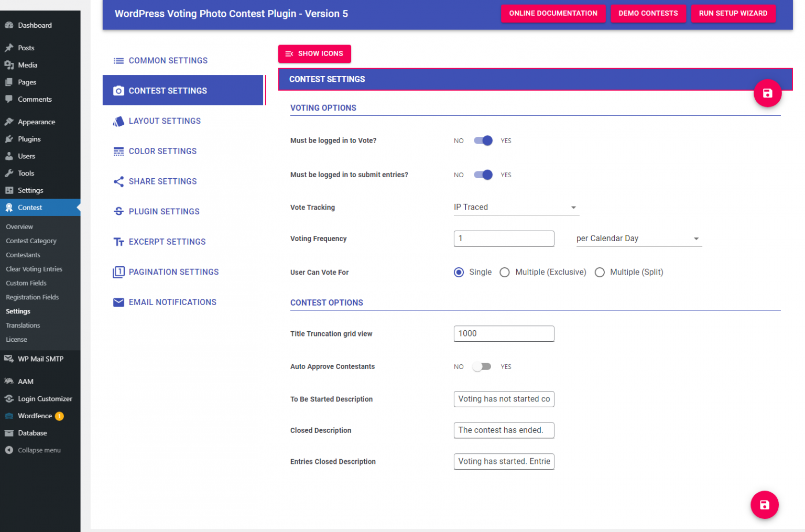Screen dimensions: 805x532
Task: Click the Pagination Settings page icon
Action: click(x=119, y=272)
